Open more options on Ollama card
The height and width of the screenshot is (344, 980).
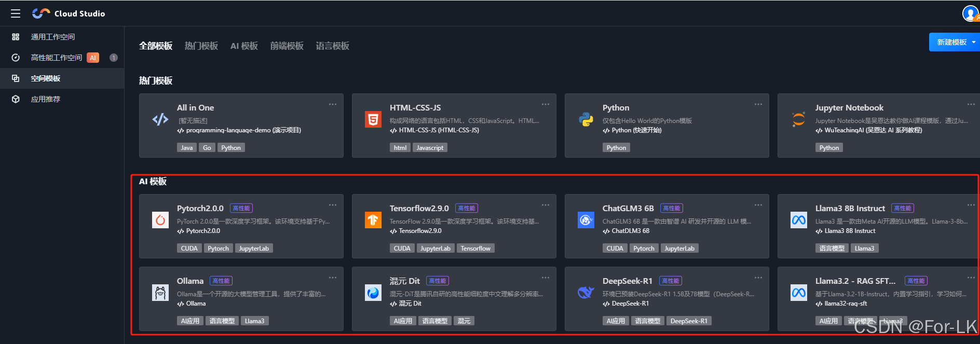coord(333,278)
